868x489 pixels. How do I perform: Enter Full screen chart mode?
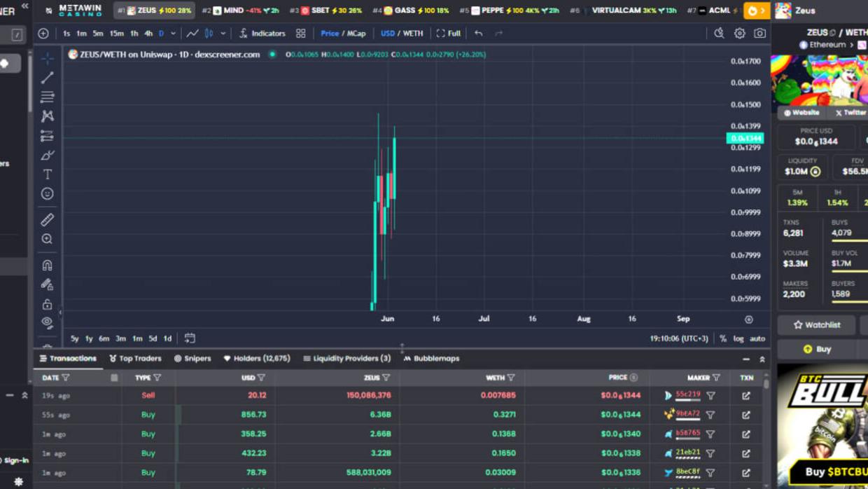coord(448,33)
